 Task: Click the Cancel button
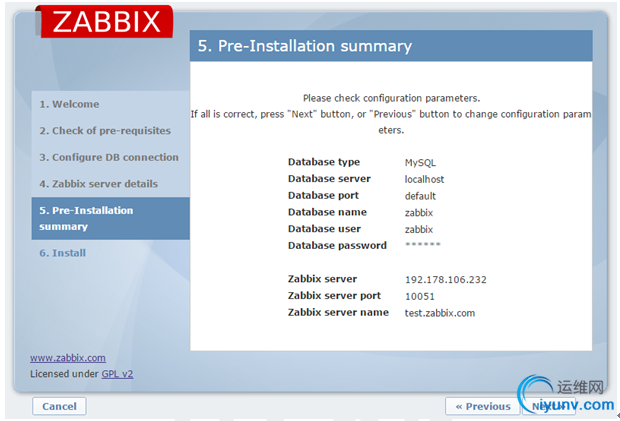(x=59, y=406)
